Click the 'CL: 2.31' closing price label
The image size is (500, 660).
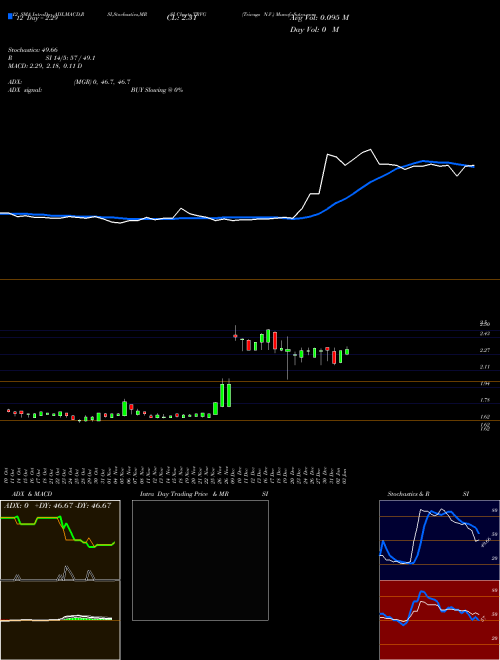click(182, 18)
